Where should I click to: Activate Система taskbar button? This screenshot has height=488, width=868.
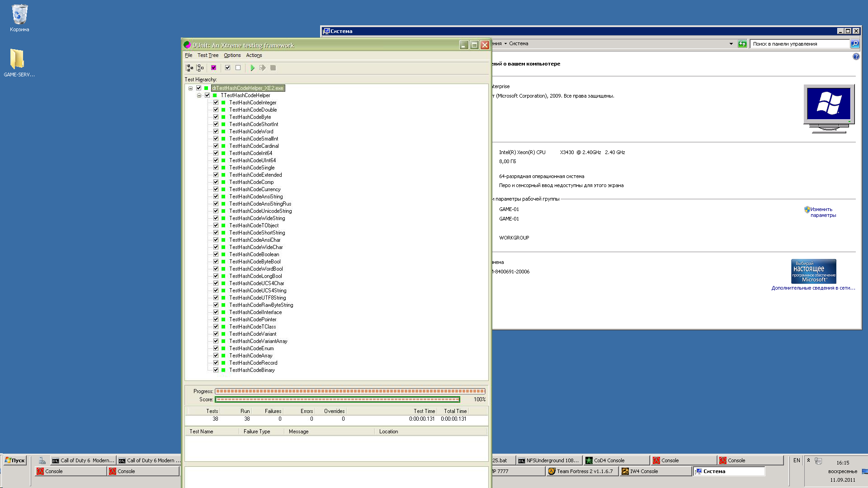(x=729, y=471)
